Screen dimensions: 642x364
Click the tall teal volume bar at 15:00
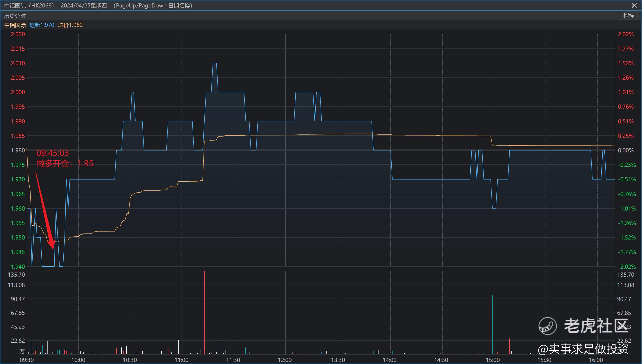pos(492,325)
